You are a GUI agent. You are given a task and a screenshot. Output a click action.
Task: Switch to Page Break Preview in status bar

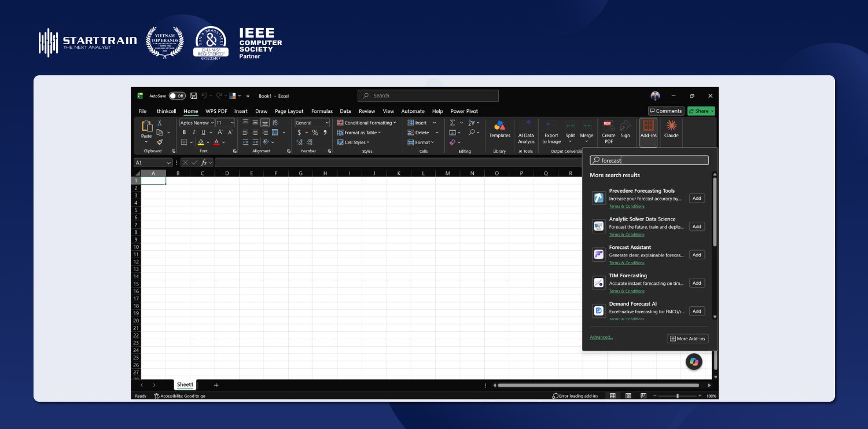(x=643, y=396)
